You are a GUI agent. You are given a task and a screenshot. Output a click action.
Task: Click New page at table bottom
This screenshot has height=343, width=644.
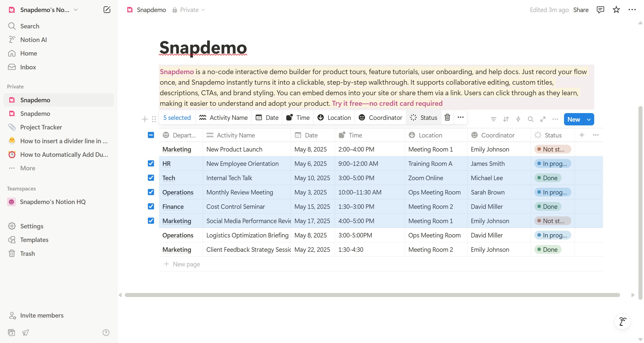[182, 264]
